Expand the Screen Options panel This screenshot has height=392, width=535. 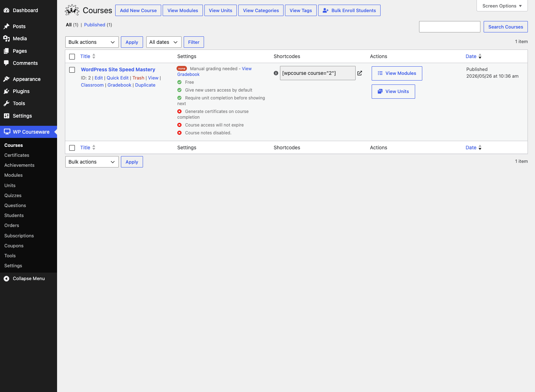[502, 6]
